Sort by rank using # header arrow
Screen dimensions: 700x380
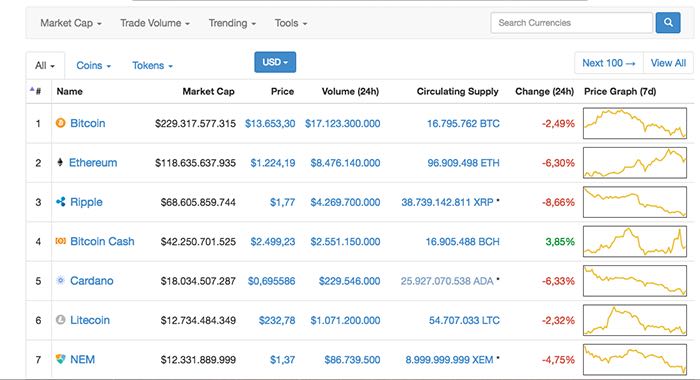tap(35, 91)
